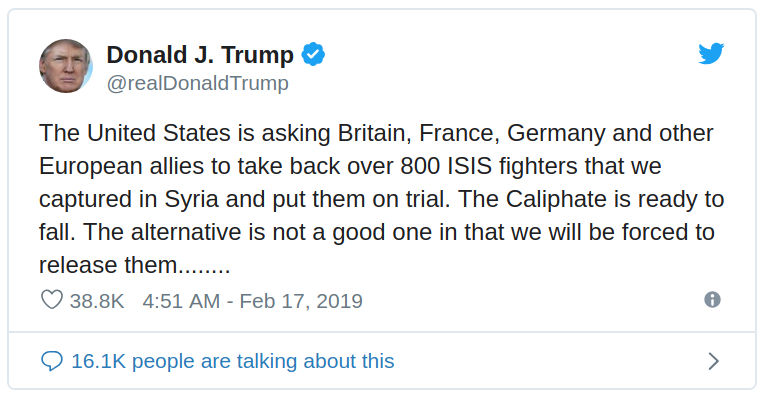This screenshot has width=765, height=400.
Task: Open 16.1K people are talking about this
Action: [x=233, y=361]
